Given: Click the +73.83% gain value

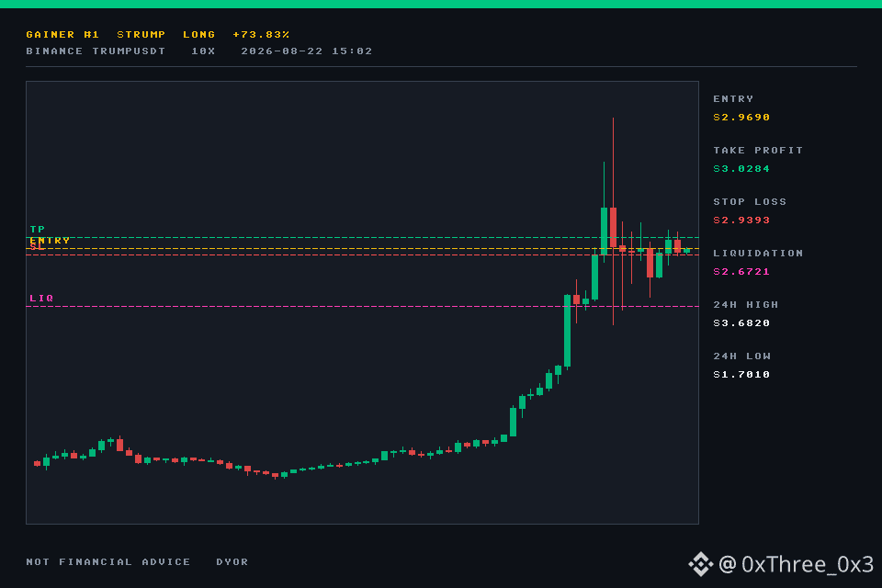Looking at the screenshot, I should tap(261, 35).
